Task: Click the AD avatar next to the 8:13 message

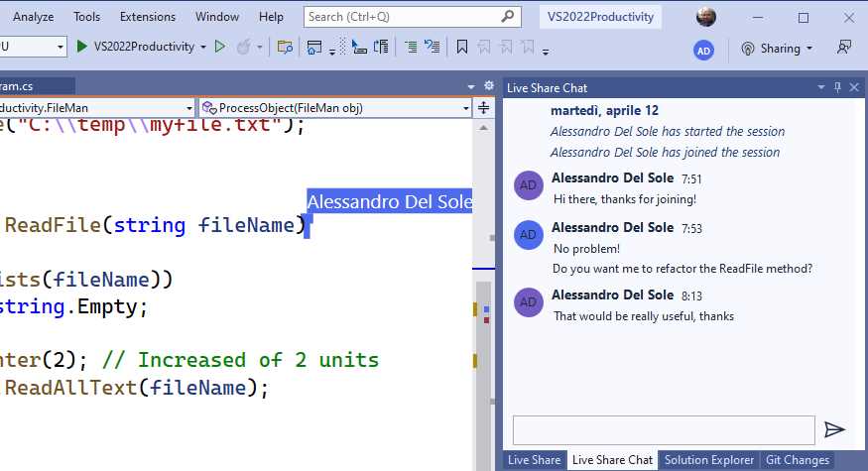Action: point(528,302)
